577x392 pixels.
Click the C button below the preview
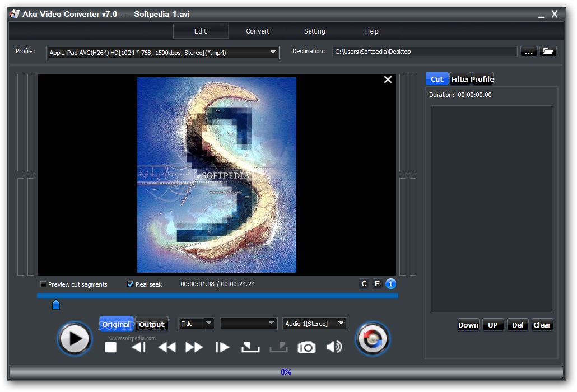coord(364,284)
